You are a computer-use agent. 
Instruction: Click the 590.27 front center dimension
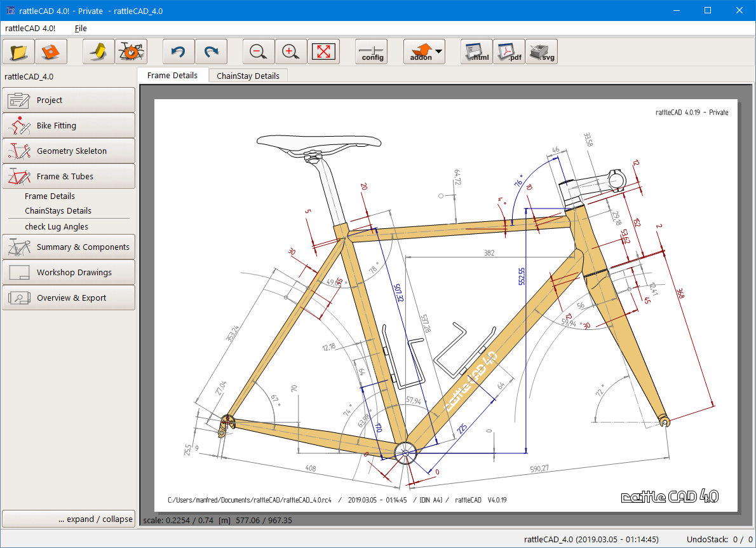539,469
